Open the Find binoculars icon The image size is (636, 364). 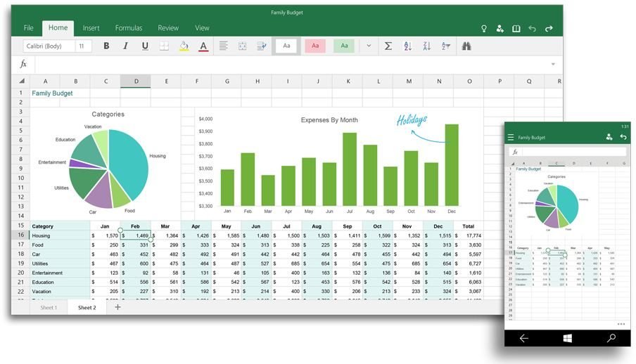pyautogui.click(x=466, y=46)
